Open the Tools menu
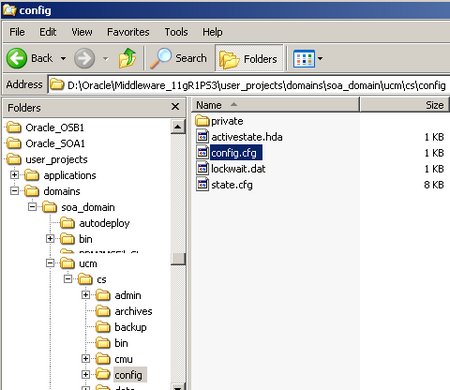 [x=176, y=32]
